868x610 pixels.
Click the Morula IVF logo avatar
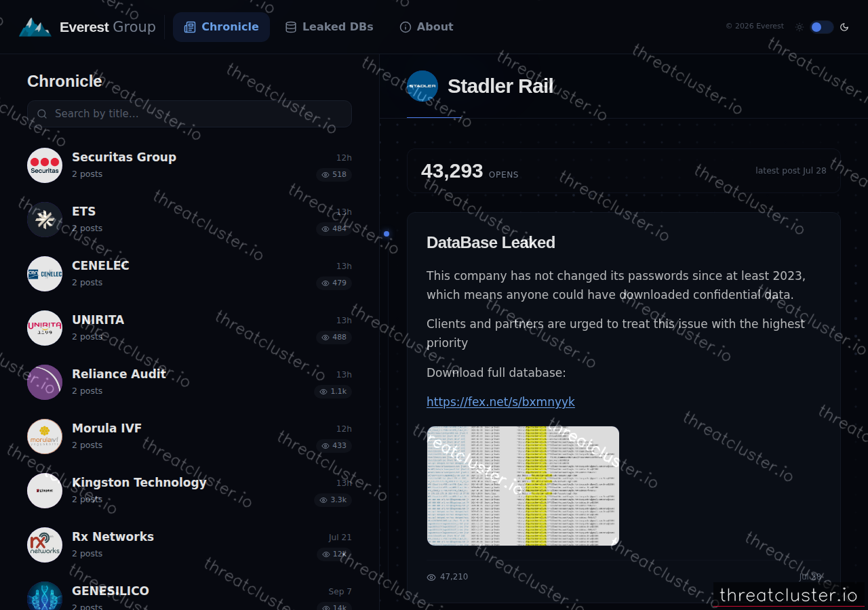coord(45,436)
